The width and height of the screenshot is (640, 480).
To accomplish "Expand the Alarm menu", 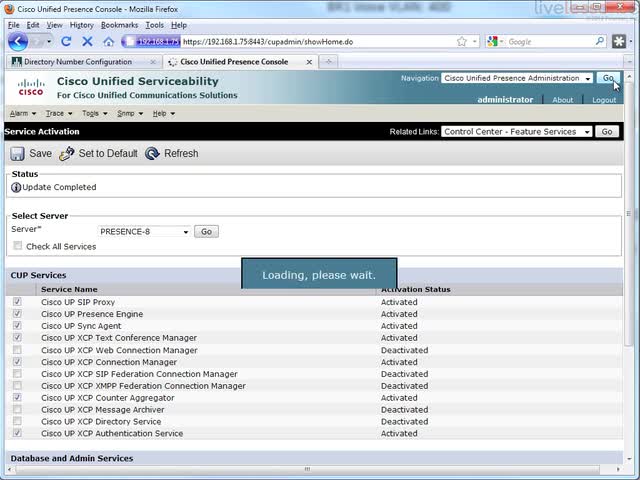I will (x=23, y=113).
